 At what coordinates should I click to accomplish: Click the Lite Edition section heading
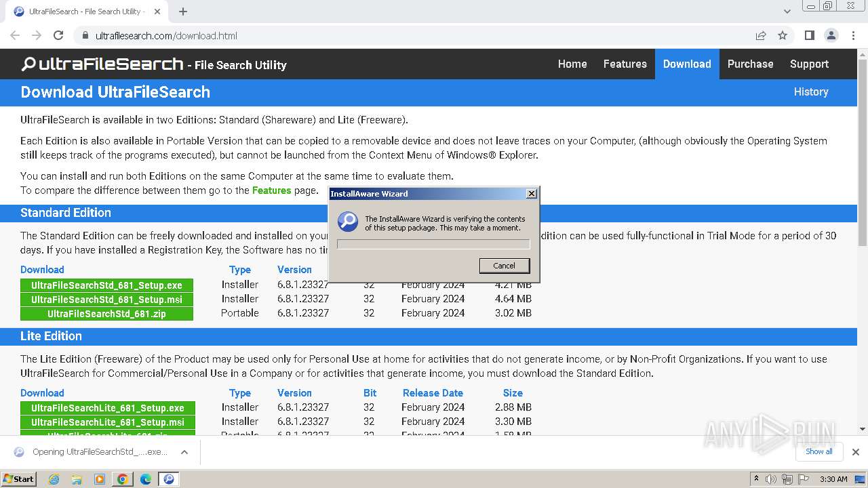coord(51,336)
